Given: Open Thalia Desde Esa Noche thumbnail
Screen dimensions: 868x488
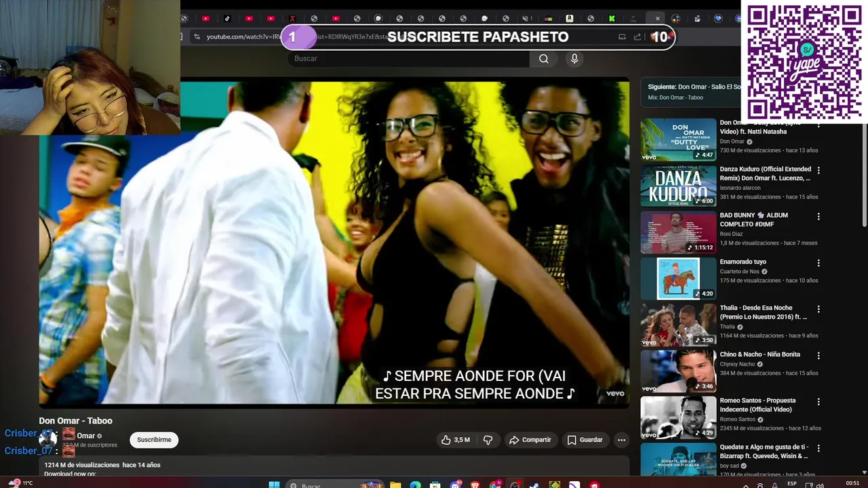Looking at the screenshot, I should pyautogui.click(x=678, y=325).
